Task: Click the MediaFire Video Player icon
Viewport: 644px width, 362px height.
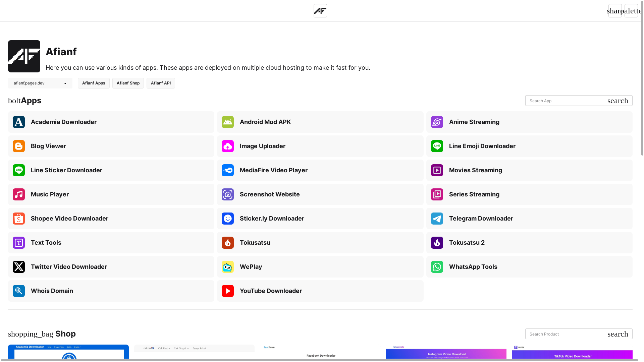Action: pos(228,170)
